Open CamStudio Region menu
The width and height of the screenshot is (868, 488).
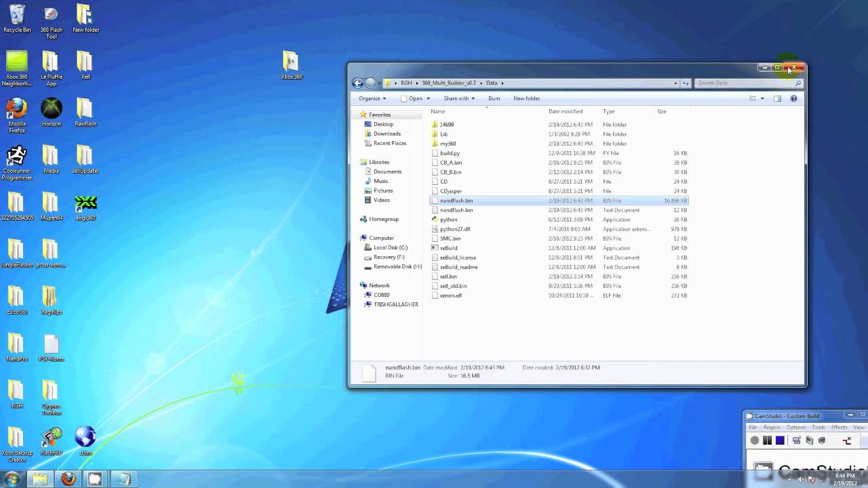[x=772, y=428]
